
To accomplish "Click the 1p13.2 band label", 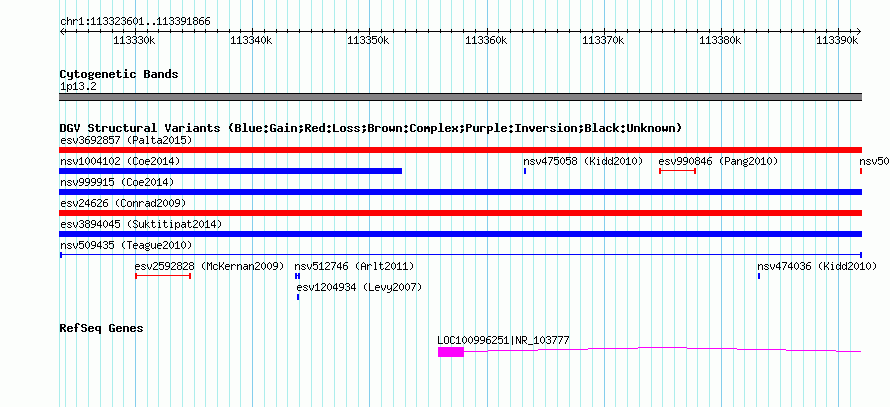I will [78, 86].
